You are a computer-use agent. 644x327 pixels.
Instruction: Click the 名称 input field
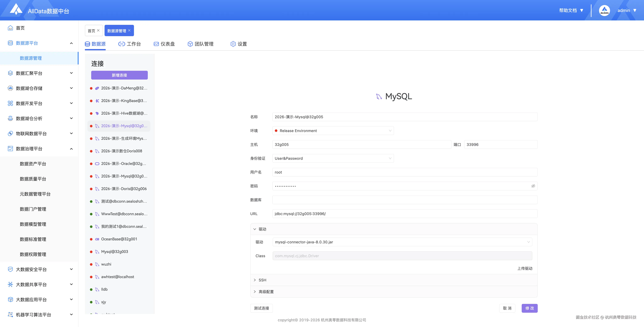pyautogui.click(x=405, y=117)
